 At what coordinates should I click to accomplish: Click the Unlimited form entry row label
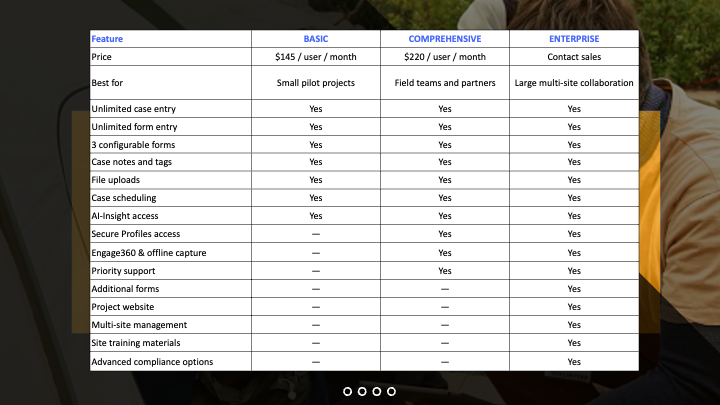click(134, 127)
